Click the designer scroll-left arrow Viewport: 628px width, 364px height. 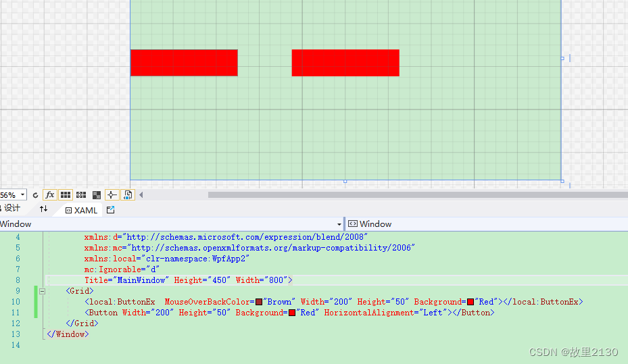tap(141, 194)
